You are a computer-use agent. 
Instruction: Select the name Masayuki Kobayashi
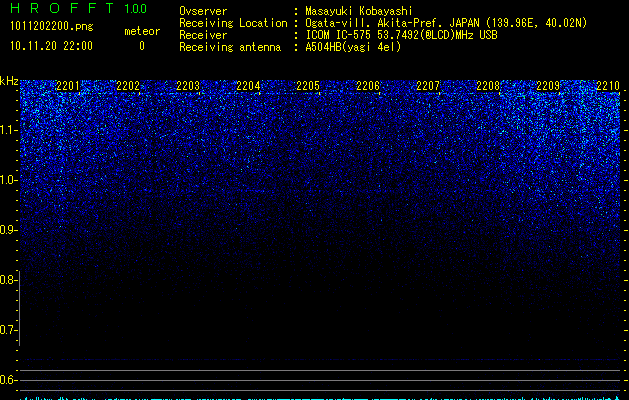[x=359, y=11]
